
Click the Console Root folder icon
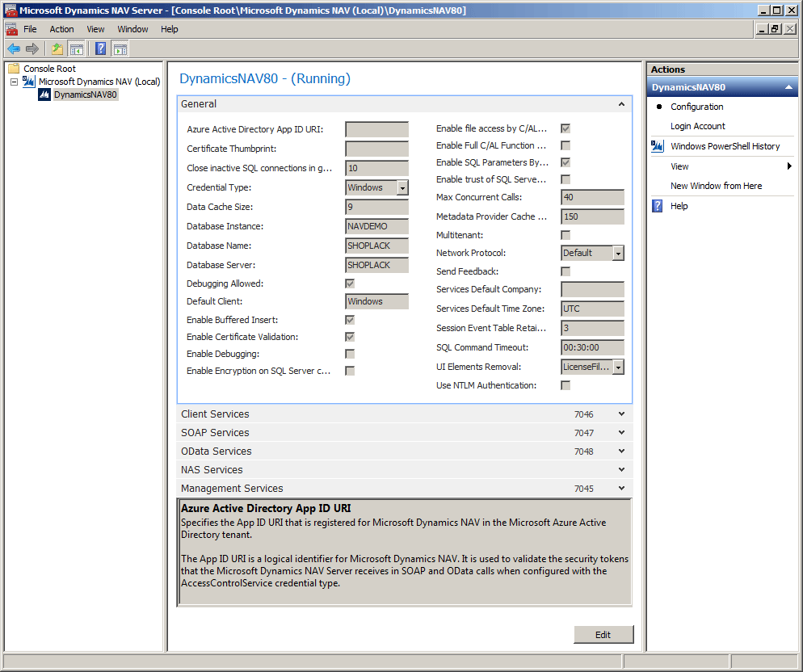14,68
